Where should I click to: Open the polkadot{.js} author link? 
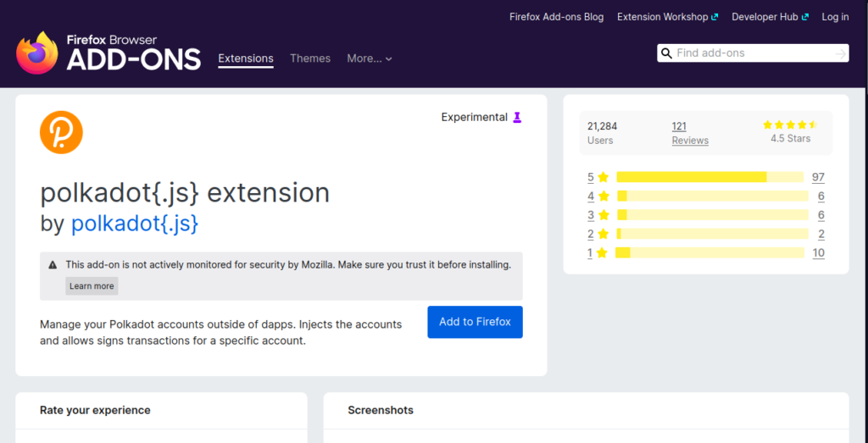[x=135, y=224]
